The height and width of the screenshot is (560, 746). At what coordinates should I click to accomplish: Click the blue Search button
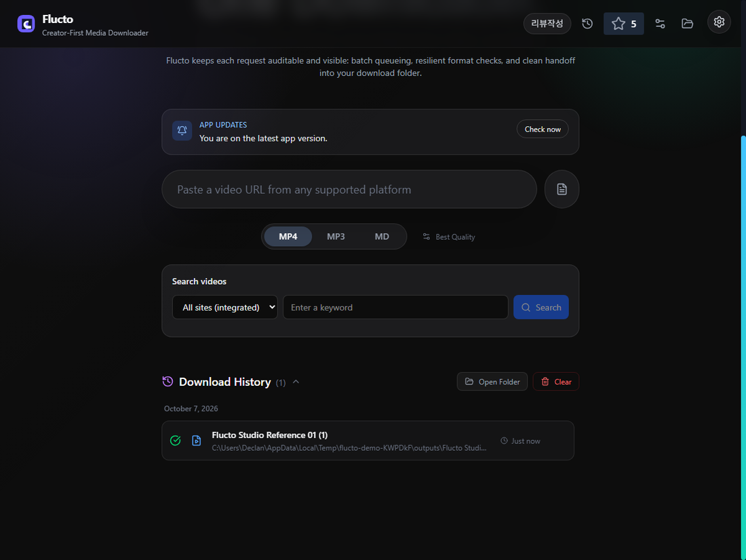[x=541, y=307]
